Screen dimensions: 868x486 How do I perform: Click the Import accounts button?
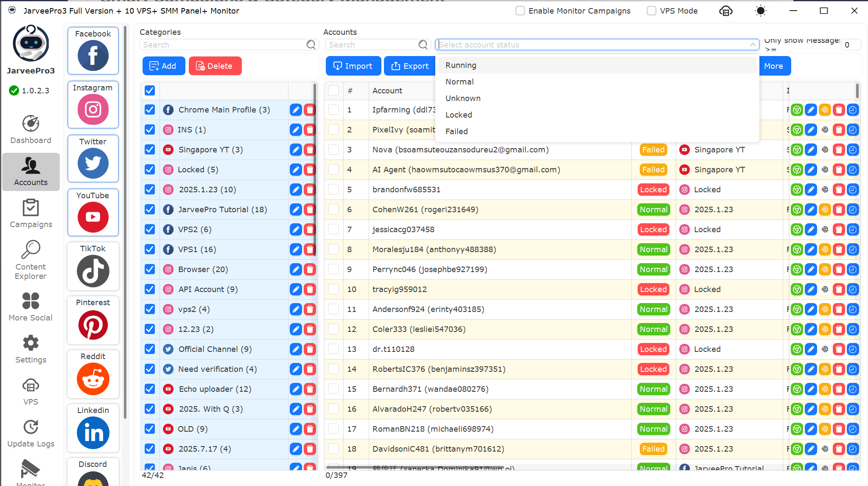tap(353, 66)
